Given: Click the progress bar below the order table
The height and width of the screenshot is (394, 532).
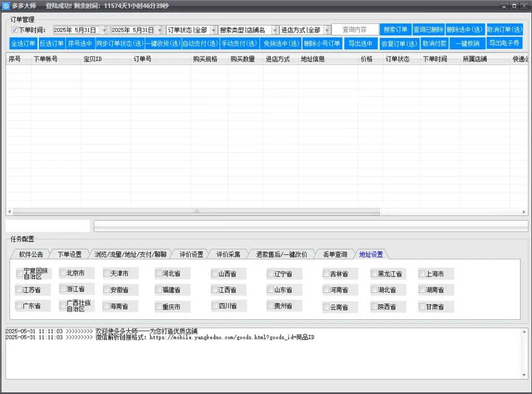Looking at the screenshot, I should pos(311,226).
